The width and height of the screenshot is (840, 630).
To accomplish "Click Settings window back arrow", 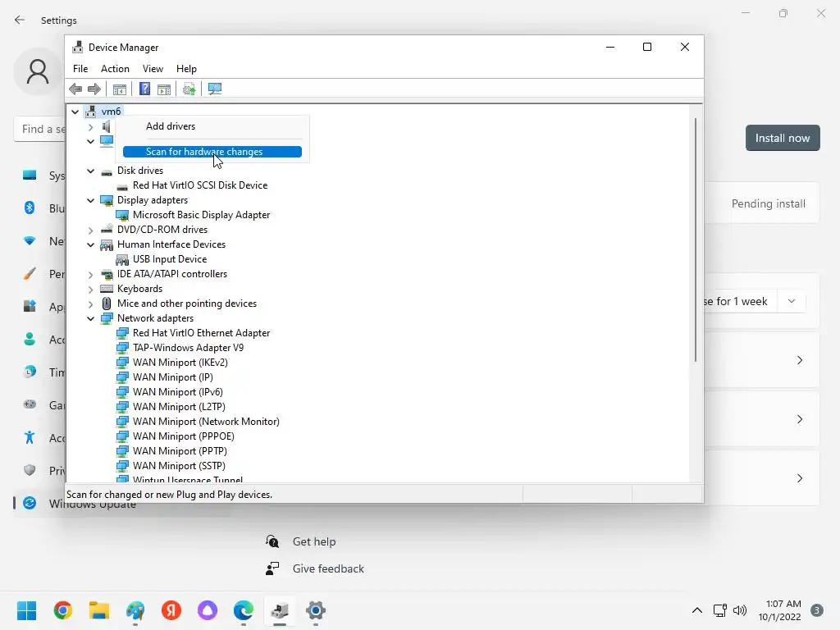I will tap(20, 20).
